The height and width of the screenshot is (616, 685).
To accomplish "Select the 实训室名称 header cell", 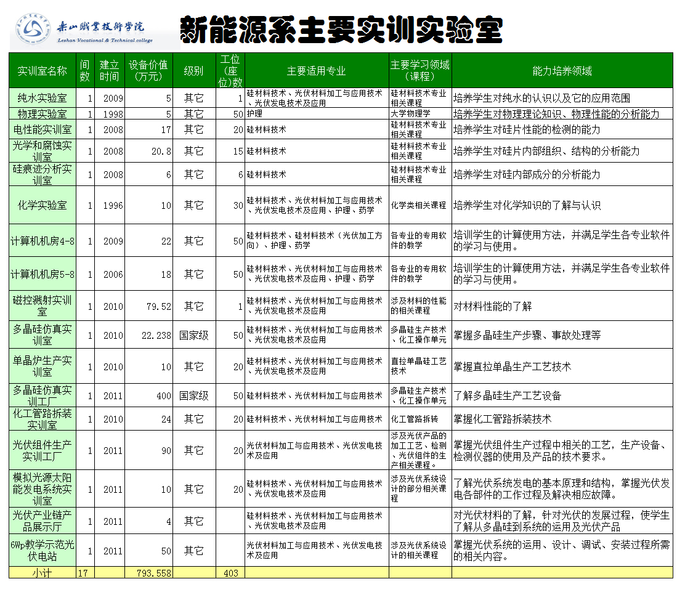I will point(42,71).
